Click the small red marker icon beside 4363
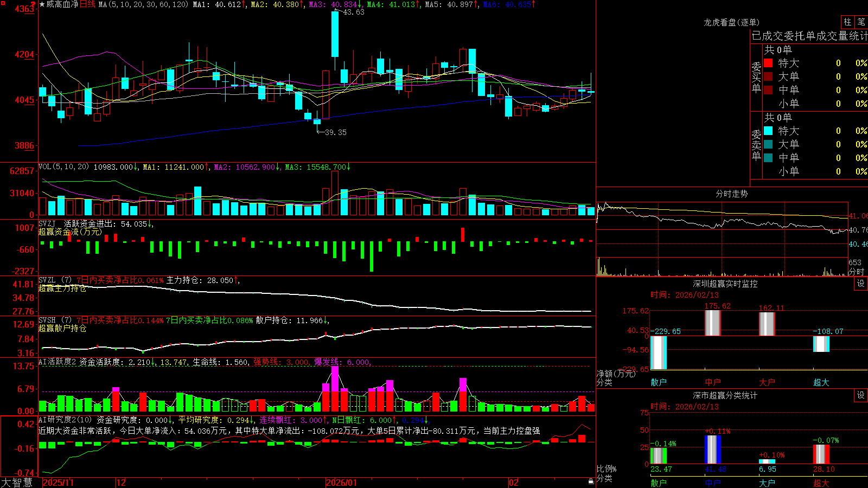The width and height of the screenshot is (868, 488). (33, 4)
